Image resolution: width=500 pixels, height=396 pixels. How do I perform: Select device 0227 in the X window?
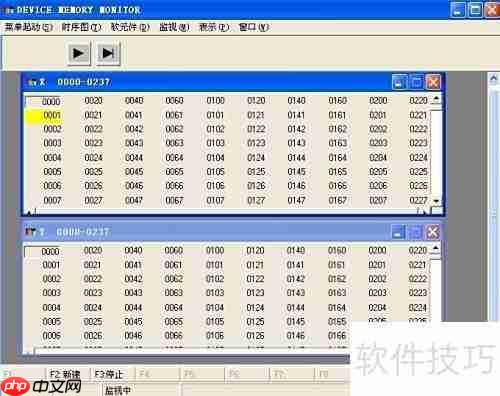418,200
